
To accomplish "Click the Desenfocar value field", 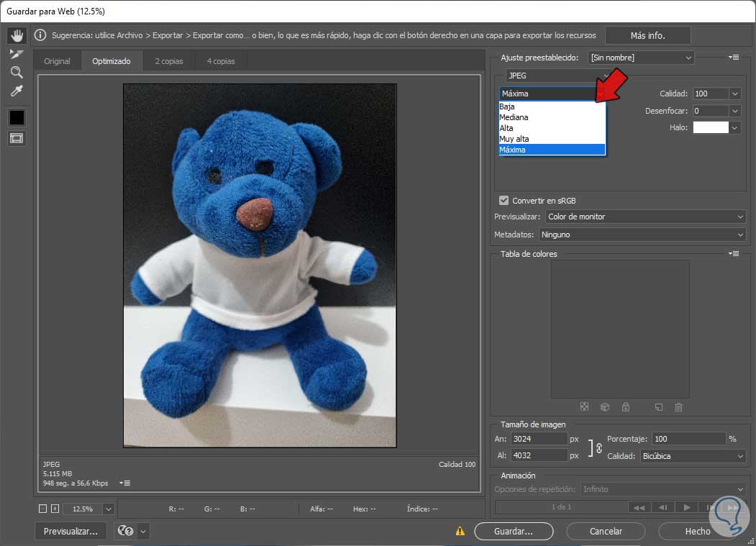I will point(711,111).
